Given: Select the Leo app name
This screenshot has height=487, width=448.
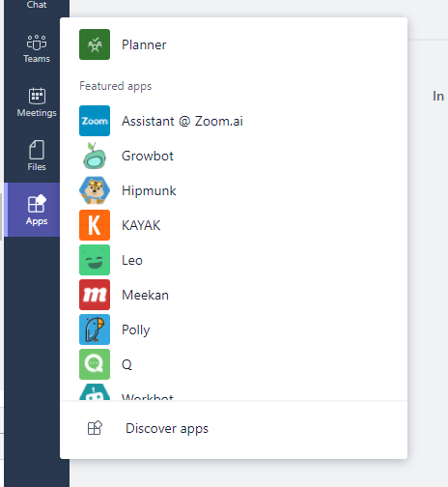Looking at the screenshot, I should coord(132,260).
